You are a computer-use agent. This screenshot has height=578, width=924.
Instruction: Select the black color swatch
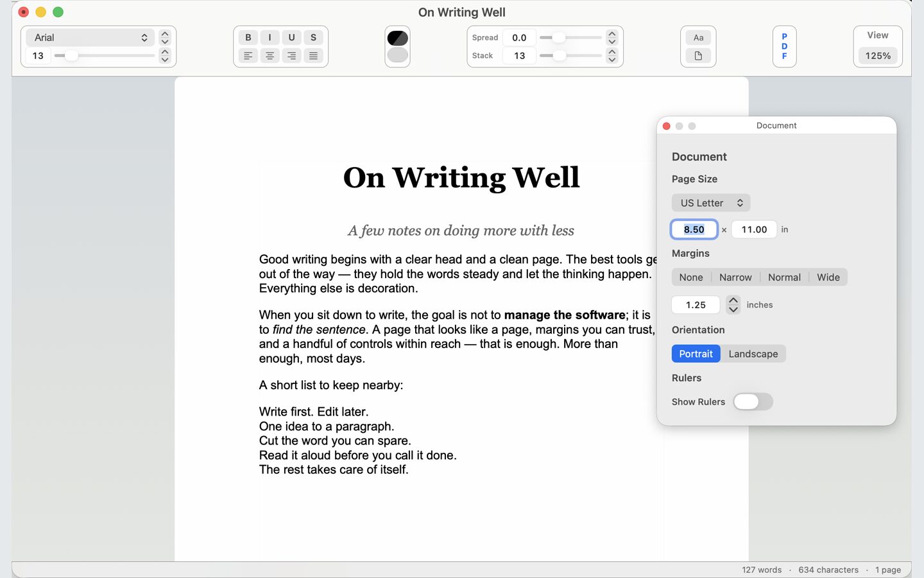click(398, 38)
